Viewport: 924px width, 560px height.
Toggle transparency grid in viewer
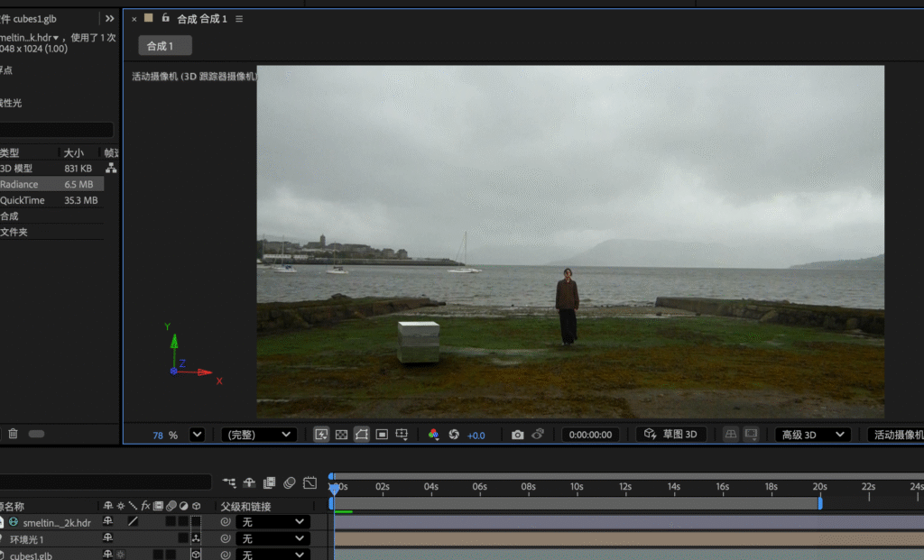[x=341, y=435]
